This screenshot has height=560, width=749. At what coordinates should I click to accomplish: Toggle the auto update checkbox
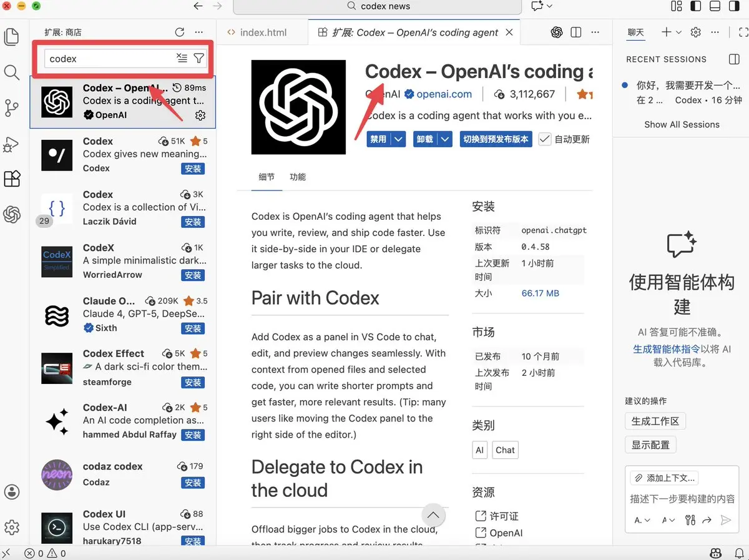click(544, 139)
